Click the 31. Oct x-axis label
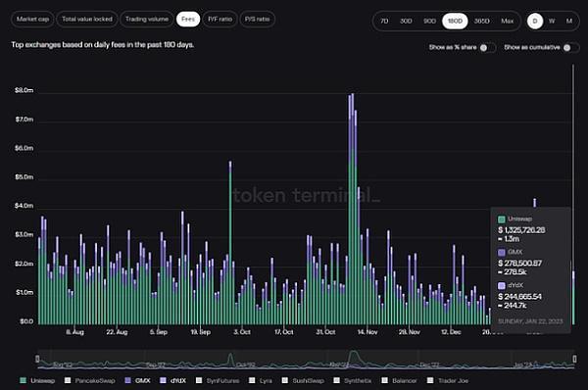 [325, 332]
